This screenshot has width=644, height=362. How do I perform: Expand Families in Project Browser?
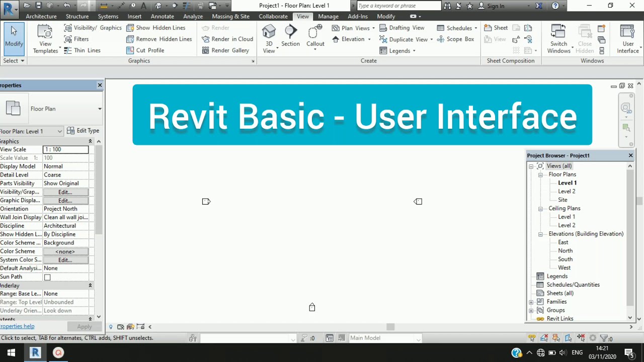tap(531, 302)
